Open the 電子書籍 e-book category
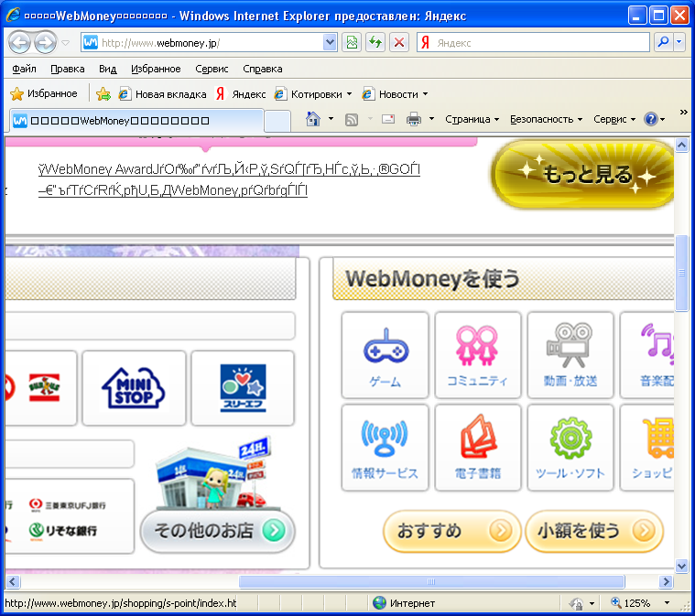The height and width of the screenshot is (616, 695). [x=477, y=448]
